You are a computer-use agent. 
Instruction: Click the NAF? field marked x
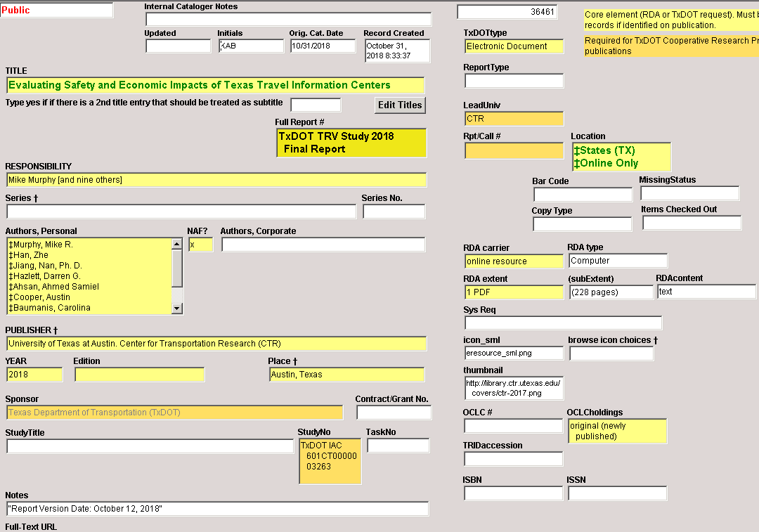click(200, 245)
